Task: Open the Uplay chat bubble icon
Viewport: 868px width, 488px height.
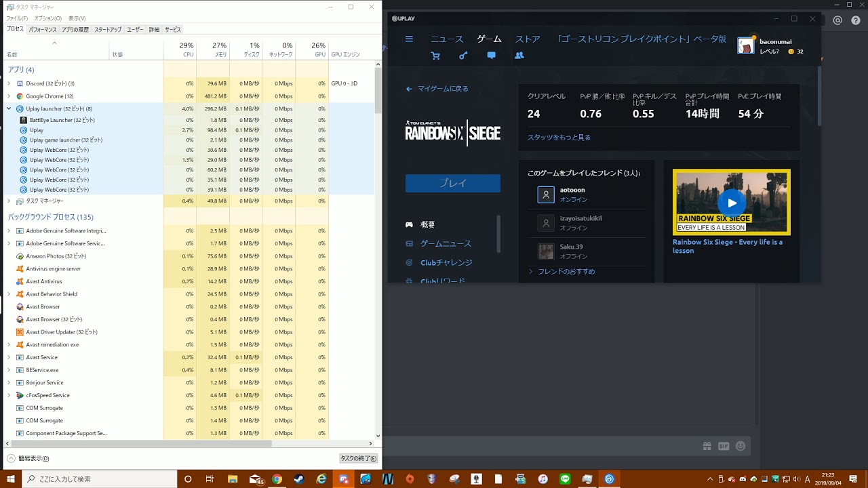Action: pyautogui.click(x=491, y=56)
